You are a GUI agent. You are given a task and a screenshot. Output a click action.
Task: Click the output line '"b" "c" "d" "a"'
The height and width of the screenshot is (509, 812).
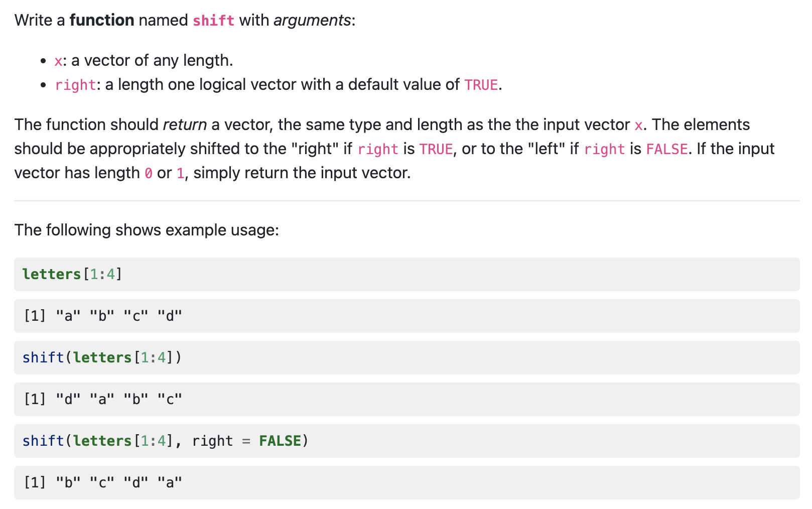[407, 482]
